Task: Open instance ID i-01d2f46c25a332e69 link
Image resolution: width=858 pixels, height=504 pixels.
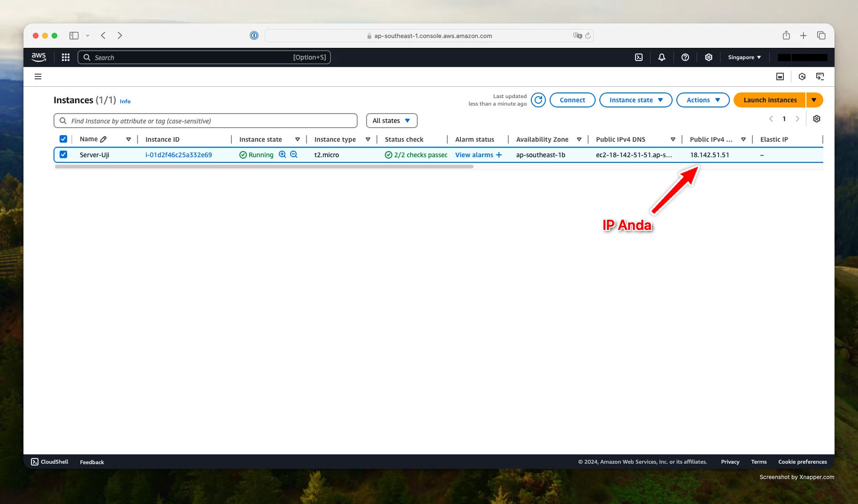Action: click(179, 155)
